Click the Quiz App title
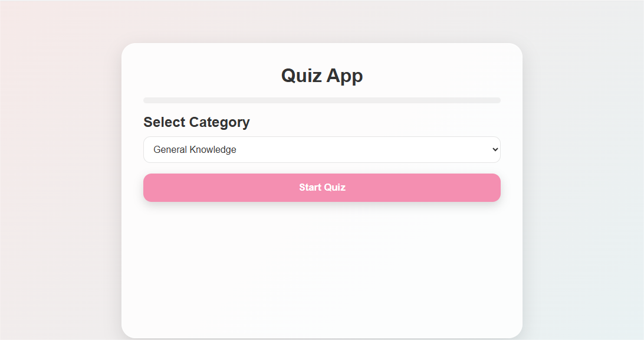This screenshot has height=340, width=644. click(321, 76)
